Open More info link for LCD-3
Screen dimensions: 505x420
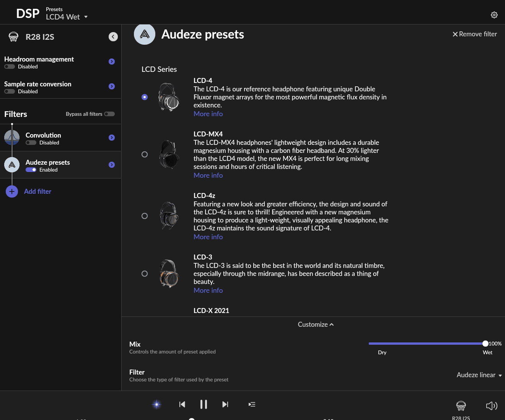208,290
